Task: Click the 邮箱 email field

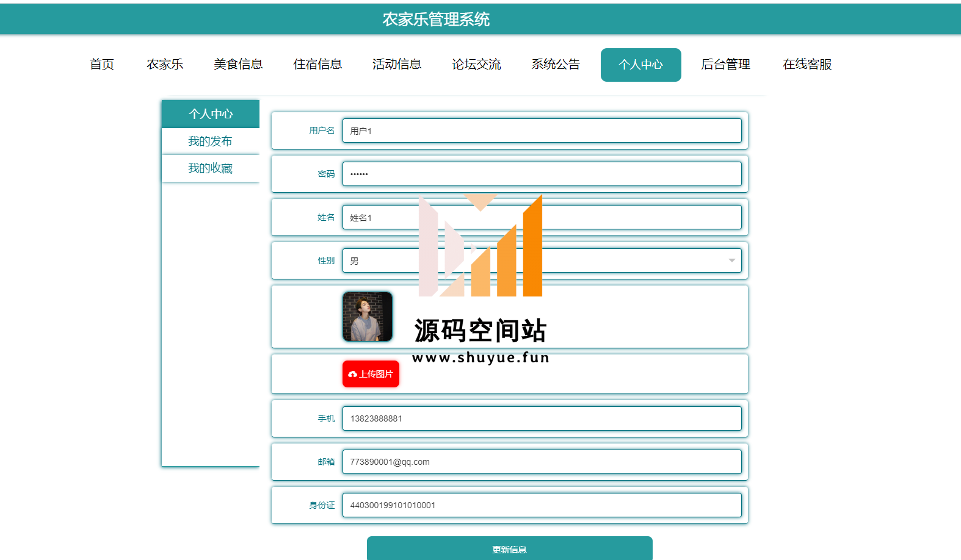Action: pyautogui.click(x=542, y=462)
